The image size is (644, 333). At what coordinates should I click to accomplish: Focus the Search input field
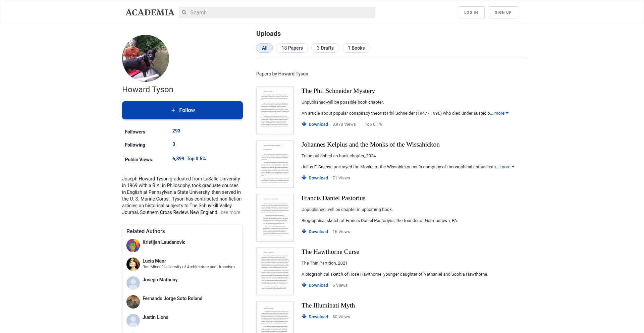[277, 12]
